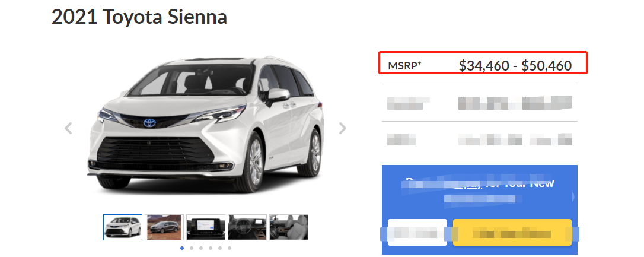
Task: Click the $34,460 - $50,460 price range
Action: point(515,65)
